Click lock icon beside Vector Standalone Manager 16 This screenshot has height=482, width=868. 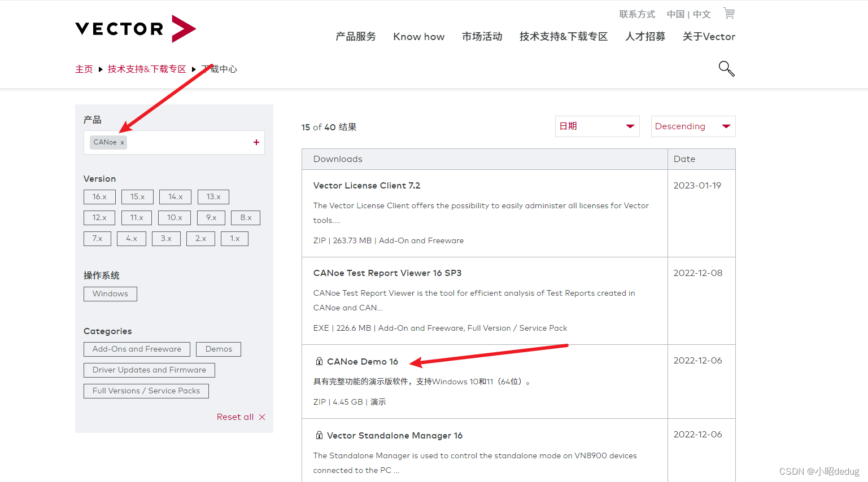pos(319,435)
